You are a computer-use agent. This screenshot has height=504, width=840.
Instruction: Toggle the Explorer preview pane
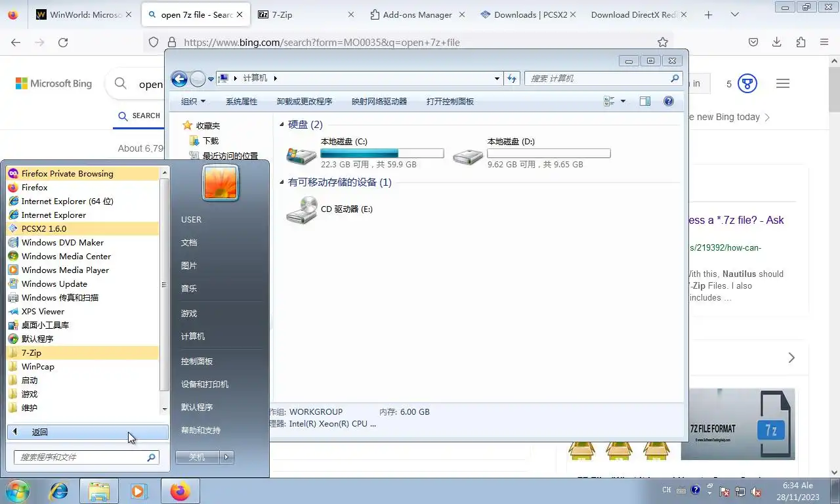[x=645, y=101]
